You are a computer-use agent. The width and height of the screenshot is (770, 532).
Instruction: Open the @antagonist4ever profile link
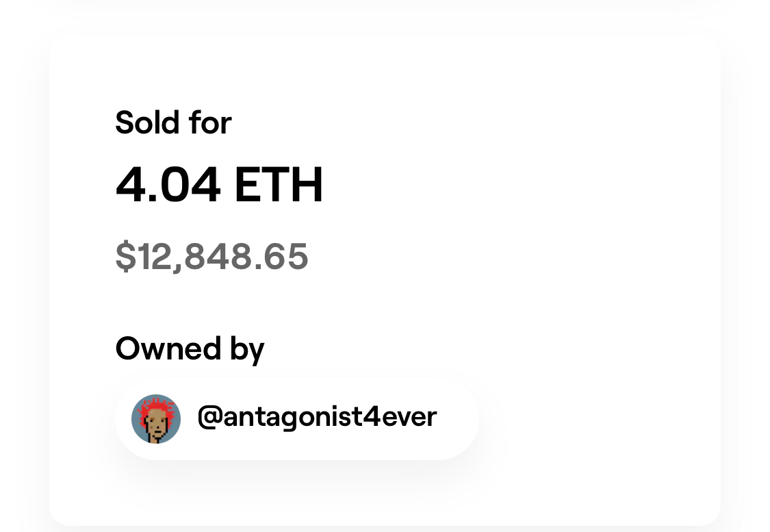pyautogui.click(x=317, y=417)
